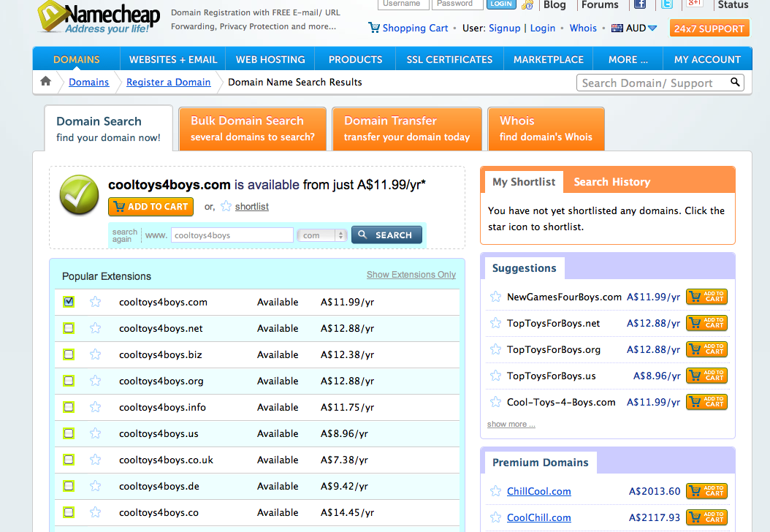Expand the MORE ... navigation menu
The height and width of the screenshot is (532, 770).
click(x=628, y=59)
